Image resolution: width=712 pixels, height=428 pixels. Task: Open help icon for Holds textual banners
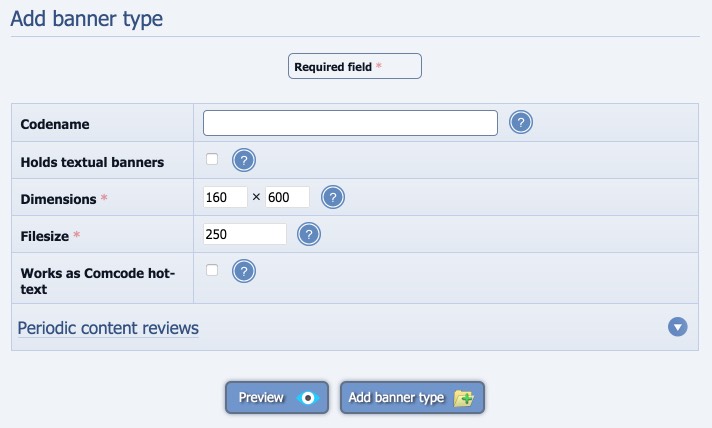[x=244, y=160]
